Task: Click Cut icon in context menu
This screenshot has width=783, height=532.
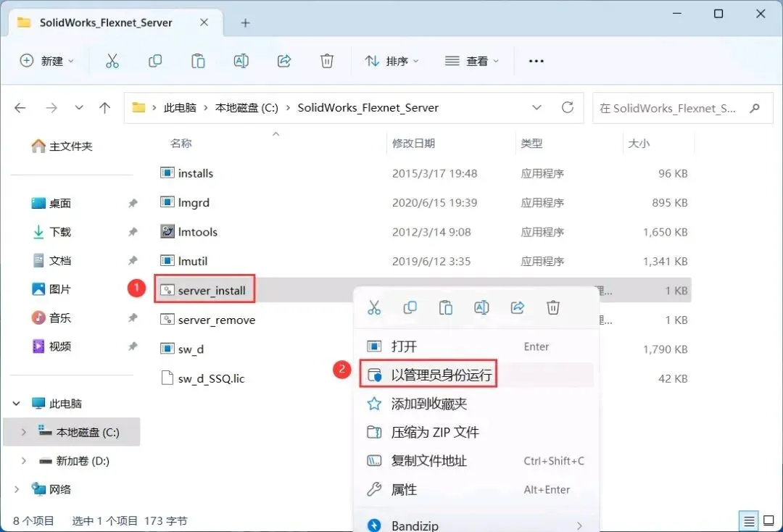Action: 374,307
